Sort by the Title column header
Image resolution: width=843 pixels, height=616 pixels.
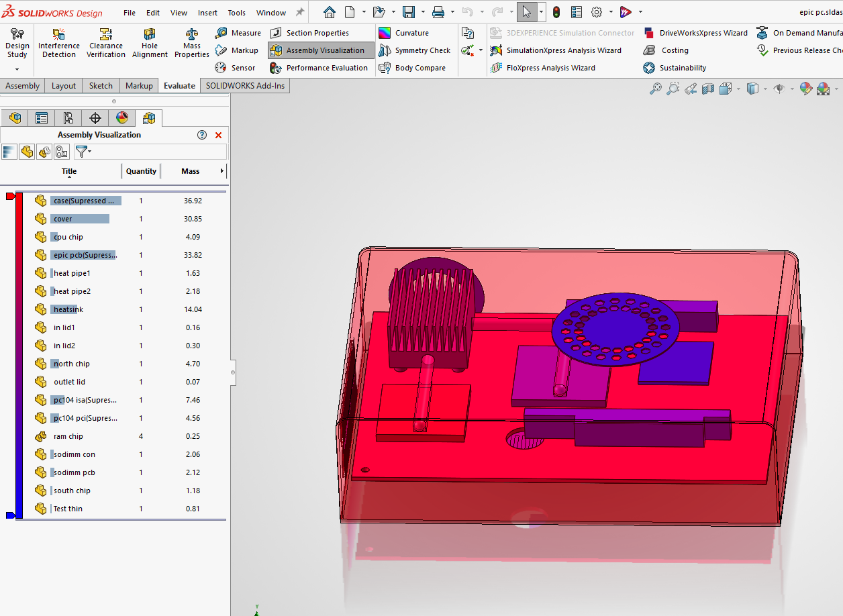[x=69, y=171]
